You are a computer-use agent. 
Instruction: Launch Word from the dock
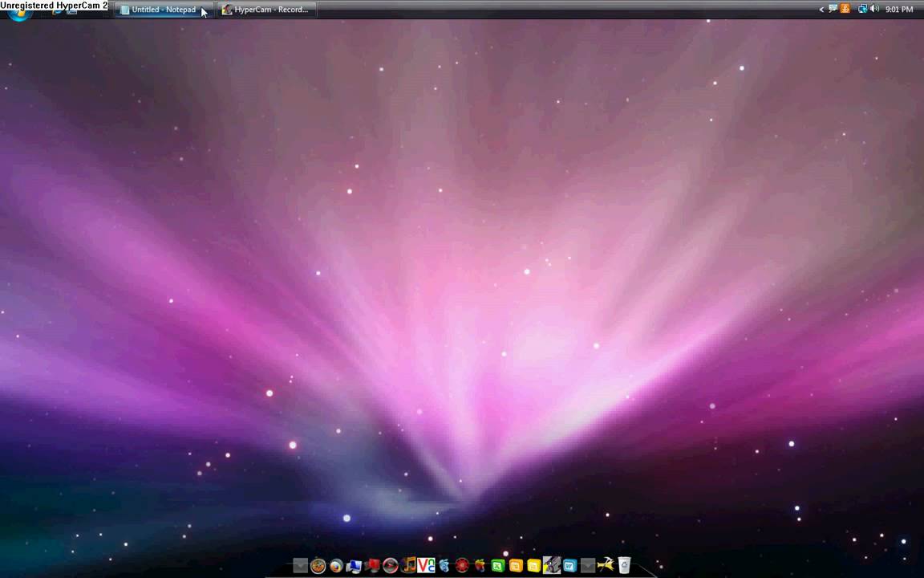(x=569, y=566)
